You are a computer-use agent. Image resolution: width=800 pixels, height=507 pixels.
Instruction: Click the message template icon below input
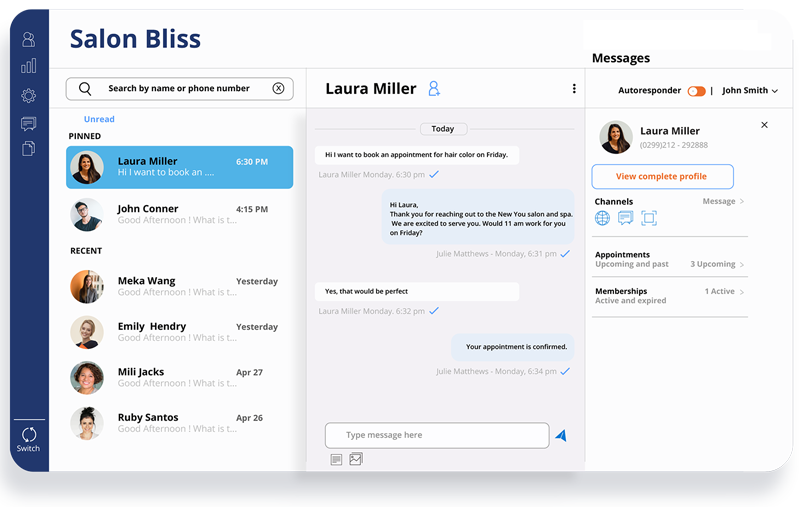point(336,459)
